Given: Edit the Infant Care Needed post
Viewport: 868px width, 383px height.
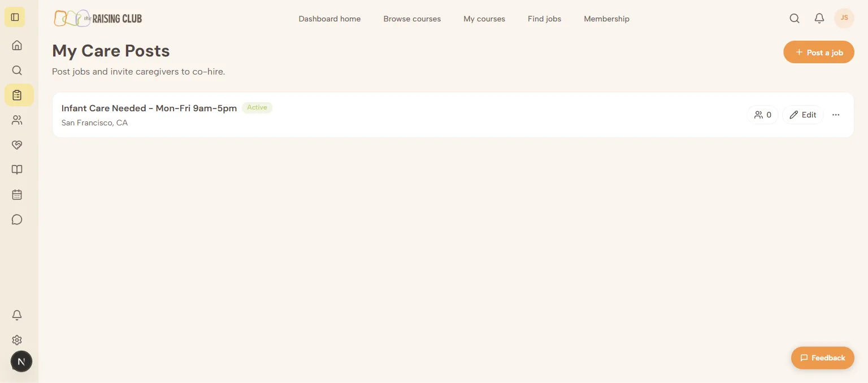Looking at the screenshot, I should [803, 115].
